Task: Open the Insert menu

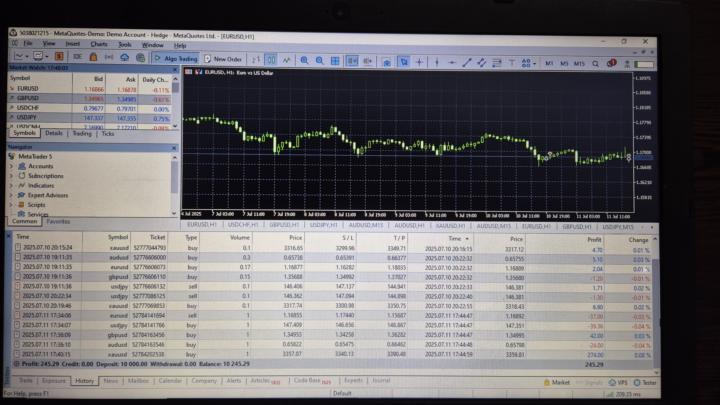Action: [73, 44]
